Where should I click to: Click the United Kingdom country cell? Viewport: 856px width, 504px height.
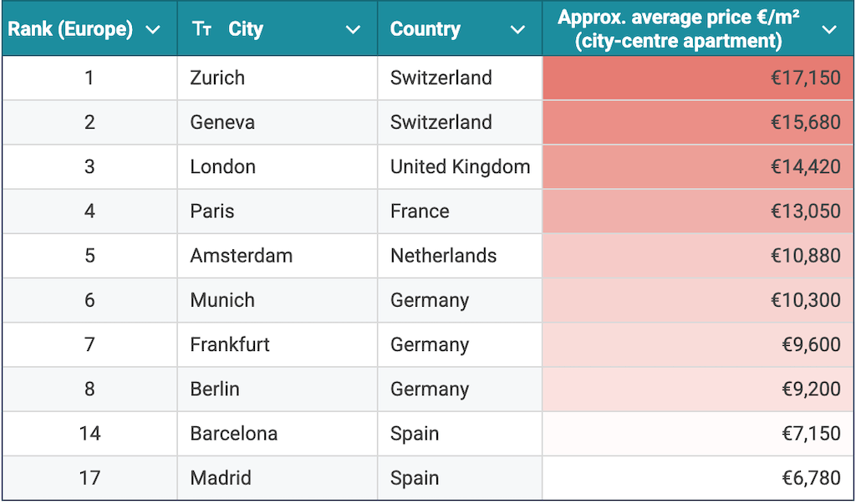click(460, 166)
